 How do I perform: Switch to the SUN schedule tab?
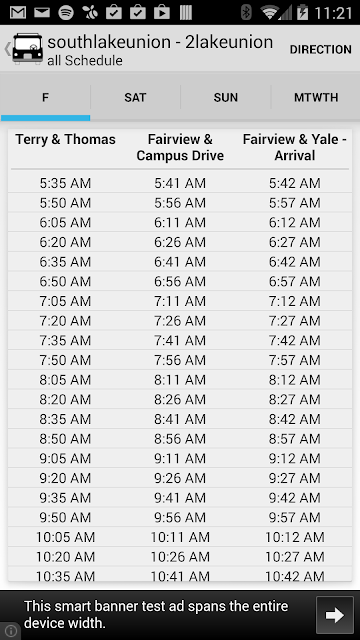[226, 98]
